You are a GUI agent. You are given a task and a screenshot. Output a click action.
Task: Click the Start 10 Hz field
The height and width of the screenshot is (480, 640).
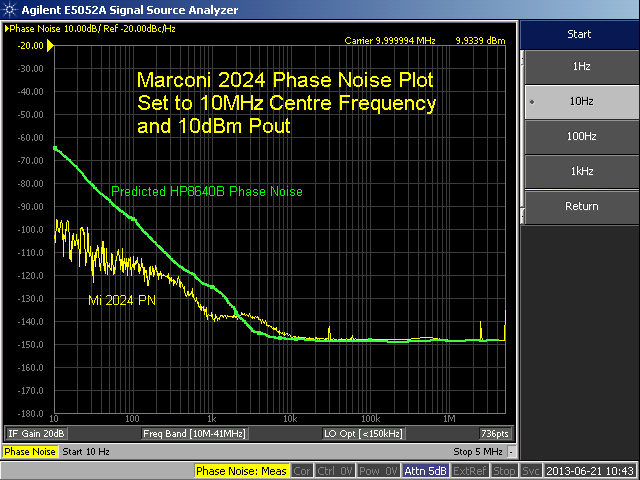(86, 452)
